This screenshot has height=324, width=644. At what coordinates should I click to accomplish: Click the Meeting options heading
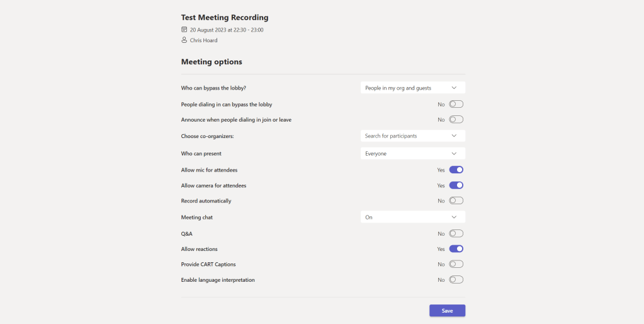[212, 62]
